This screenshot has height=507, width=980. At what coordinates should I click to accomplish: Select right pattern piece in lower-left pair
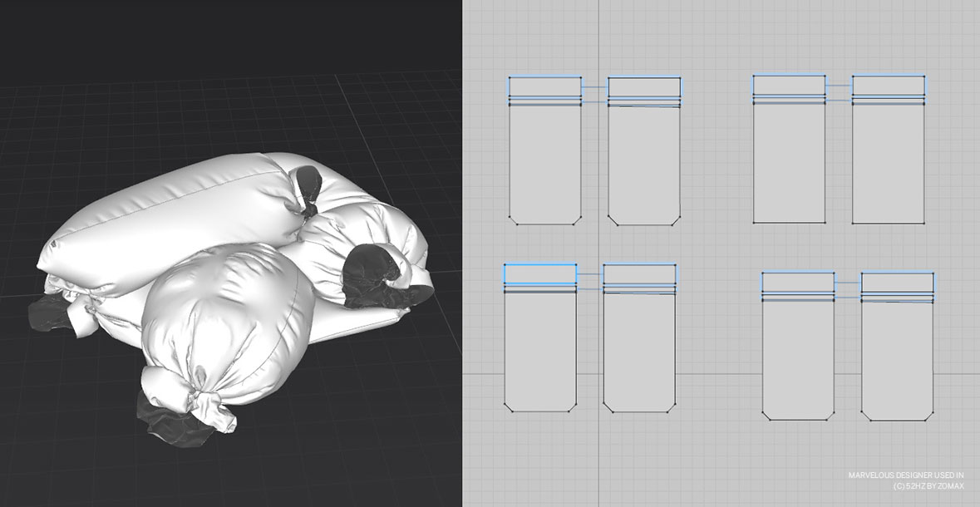[x=639, y=338]
